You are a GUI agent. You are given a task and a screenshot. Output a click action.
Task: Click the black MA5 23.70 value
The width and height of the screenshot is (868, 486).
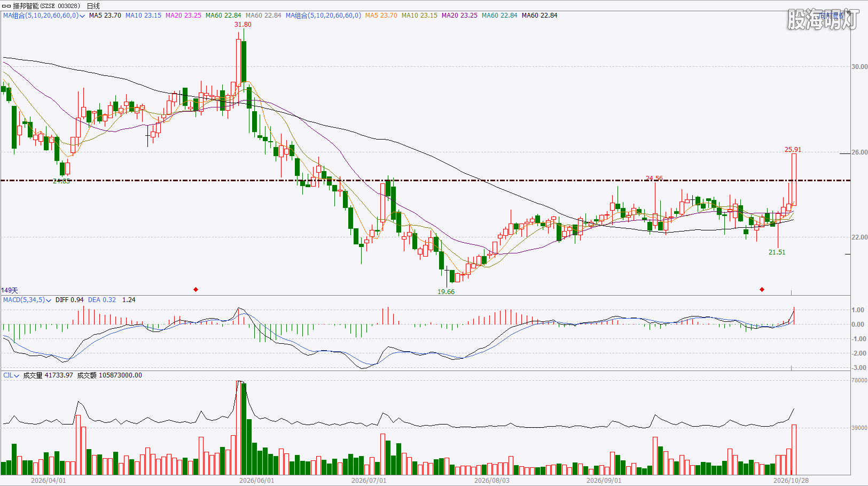coord(105,16)
